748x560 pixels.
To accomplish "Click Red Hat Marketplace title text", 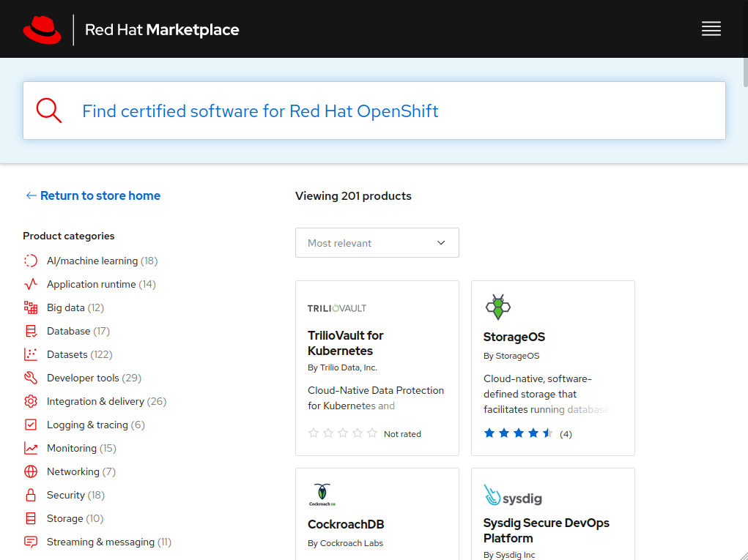I will [162, 29].
